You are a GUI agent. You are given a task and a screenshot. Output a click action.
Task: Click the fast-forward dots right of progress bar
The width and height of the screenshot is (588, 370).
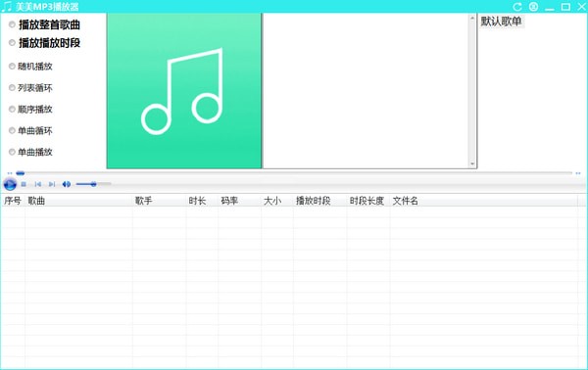pos(578,173)
